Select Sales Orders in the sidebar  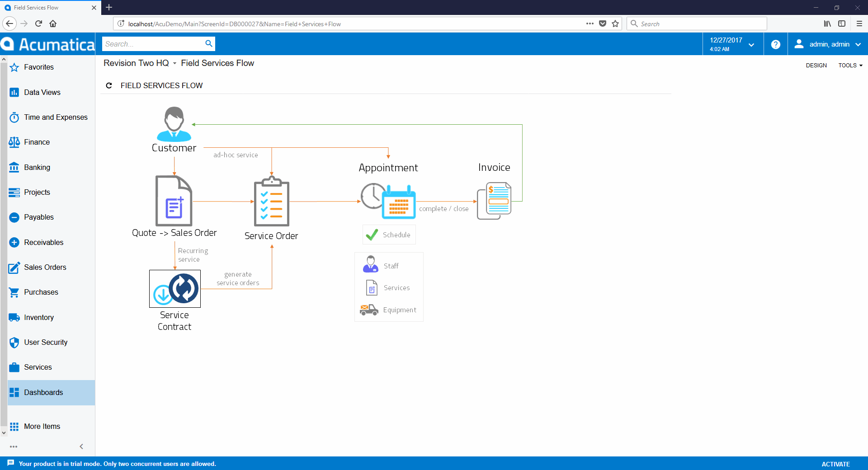click(x=45, y=267)
